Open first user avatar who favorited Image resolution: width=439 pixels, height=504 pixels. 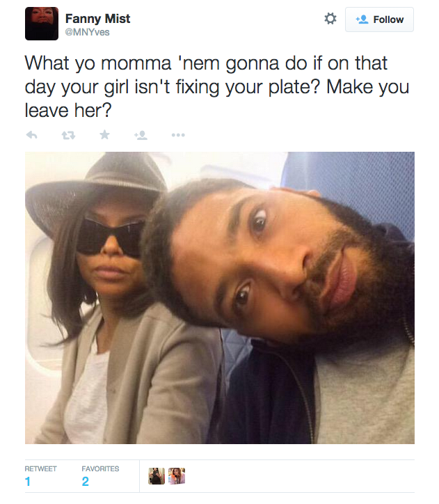(157, 476)
